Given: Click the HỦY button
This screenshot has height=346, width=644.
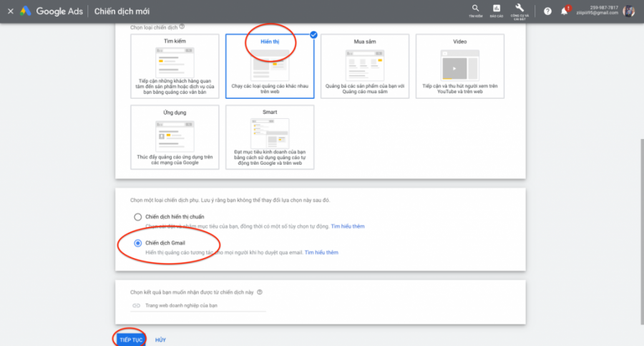Looking at the screenshot, I should click(x=160, y=340).
